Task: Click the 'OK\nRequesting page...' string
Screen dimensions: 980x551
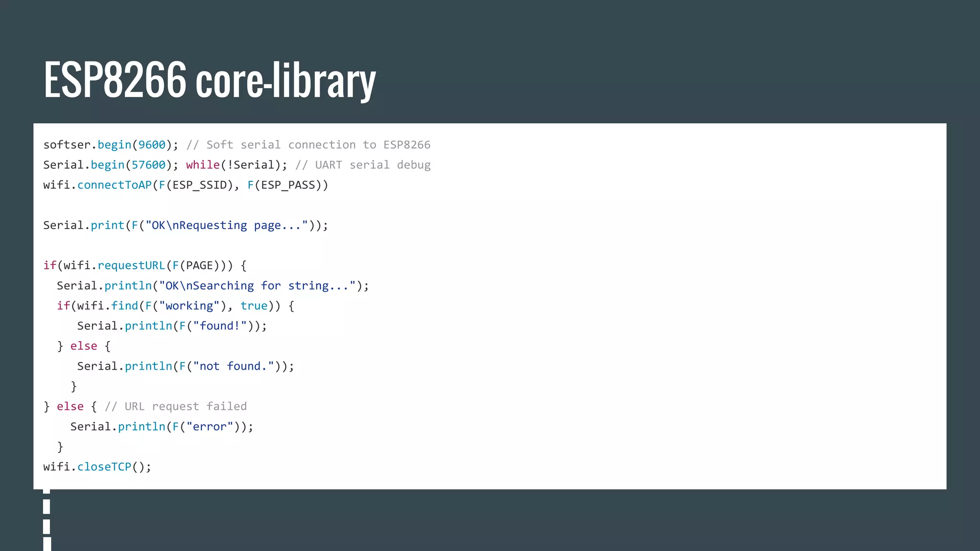Action: 227,225
